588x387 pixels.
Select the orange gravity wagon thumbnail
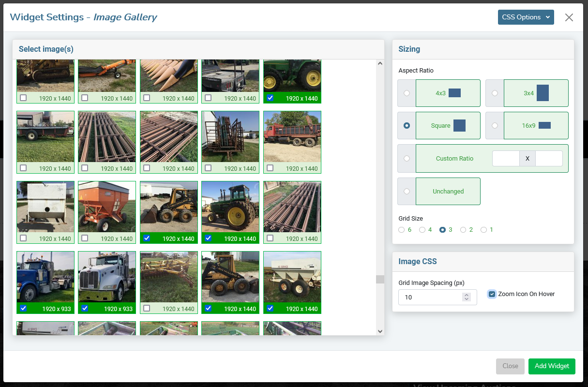tap(107, 207)
